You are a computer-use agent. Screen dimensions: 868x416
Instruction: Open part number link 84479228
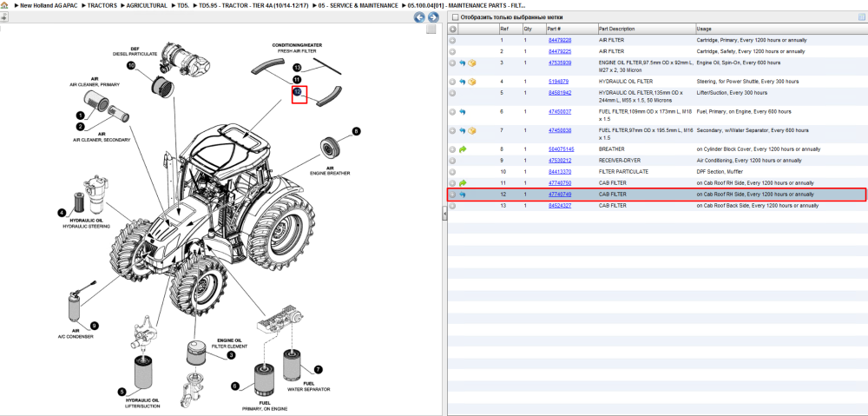click(x=559, y=41)
